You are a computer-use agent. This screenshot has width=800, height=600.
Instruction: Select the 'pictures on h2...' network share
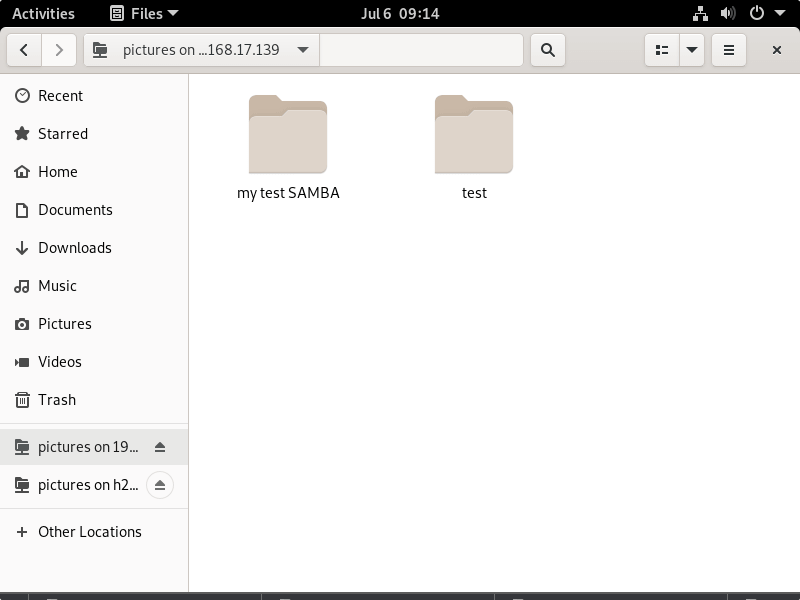coord(94,485)
